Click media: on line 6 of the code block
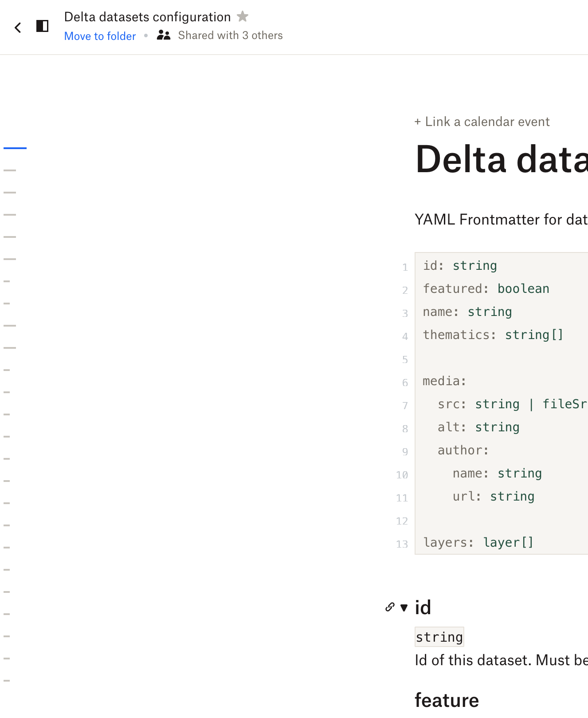 pos(444,381)
